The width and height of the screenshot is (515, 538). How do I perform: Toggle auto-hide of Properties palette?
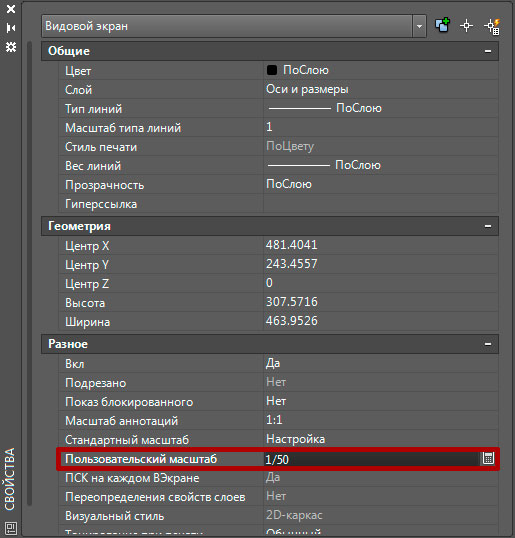point(11,28)
